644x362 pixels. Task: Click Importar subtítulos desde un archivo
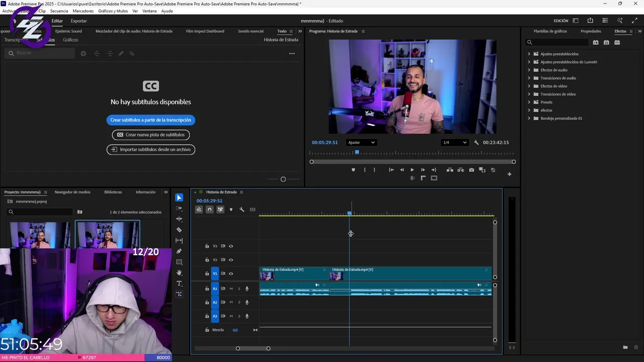coord(150,149)
